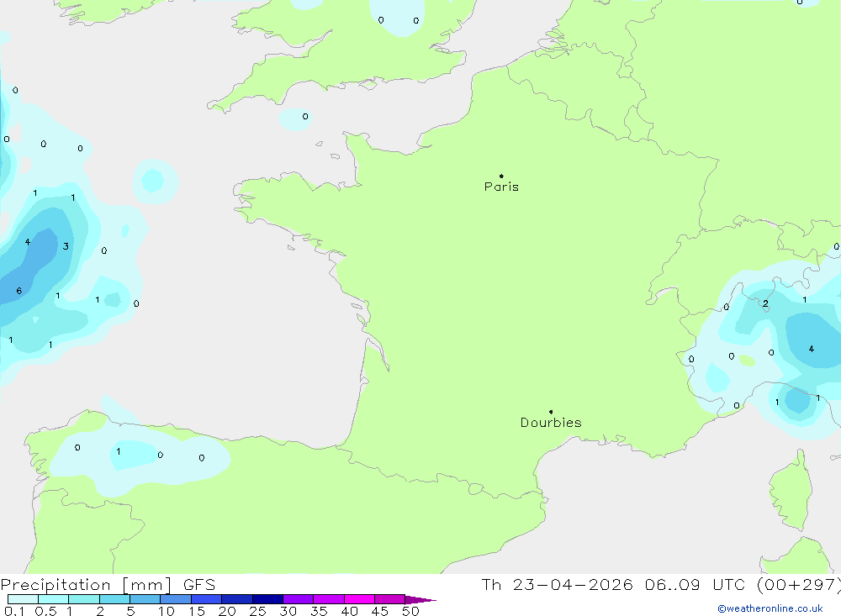841x616 pixels.
Task: Click the Paris city label
Action: point(501,187)
